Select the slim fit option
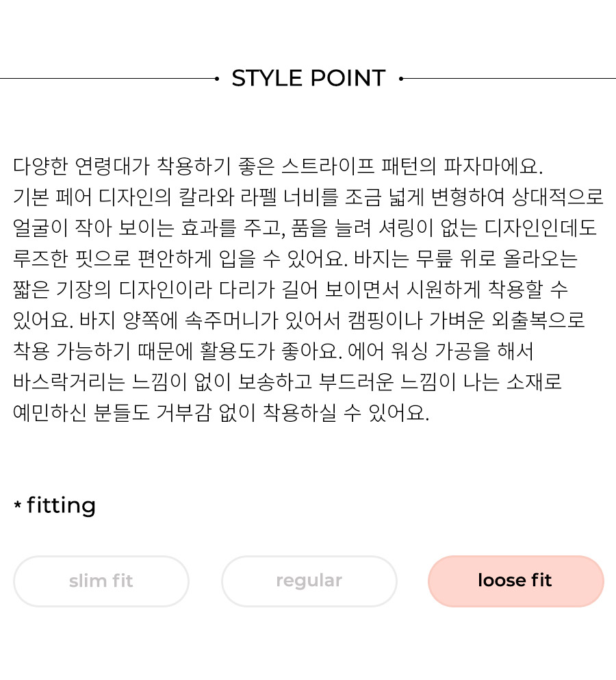This screenshot has height=680, width=616. (101, 581)
